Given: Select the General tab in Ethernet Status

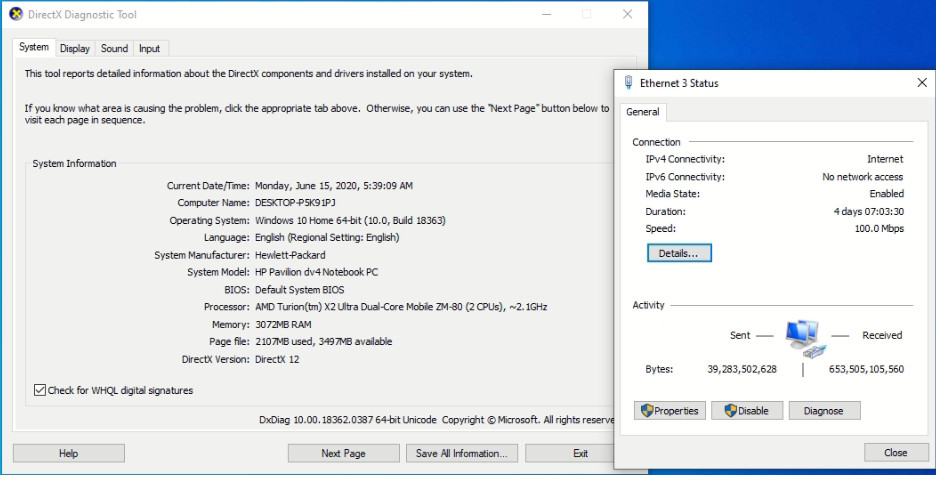Looking at the screenshot, I should tap(643, 112).
